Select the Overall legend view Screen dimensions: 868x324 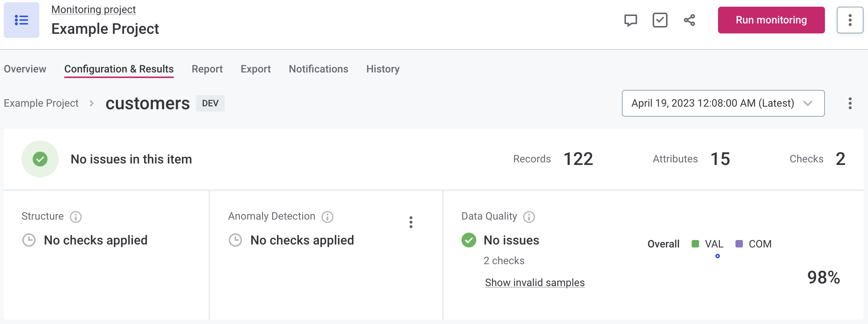pyautogui.click(x=663, y=244)
